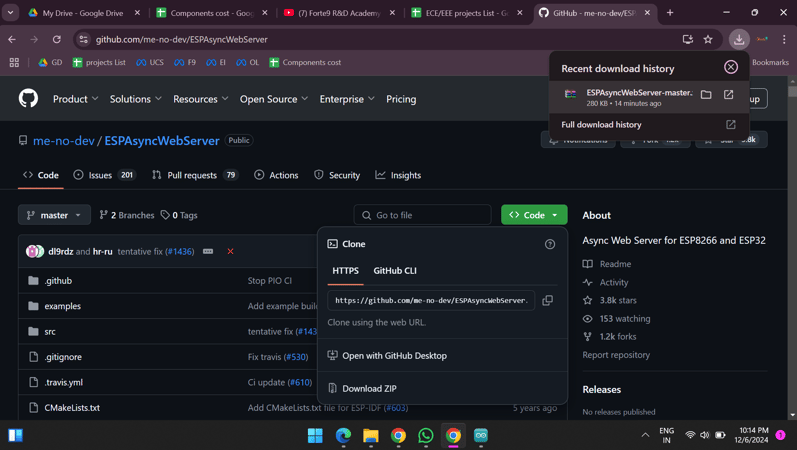797x450 pixels.
Task: Open a new browser tab
Action: coord(670,13)
